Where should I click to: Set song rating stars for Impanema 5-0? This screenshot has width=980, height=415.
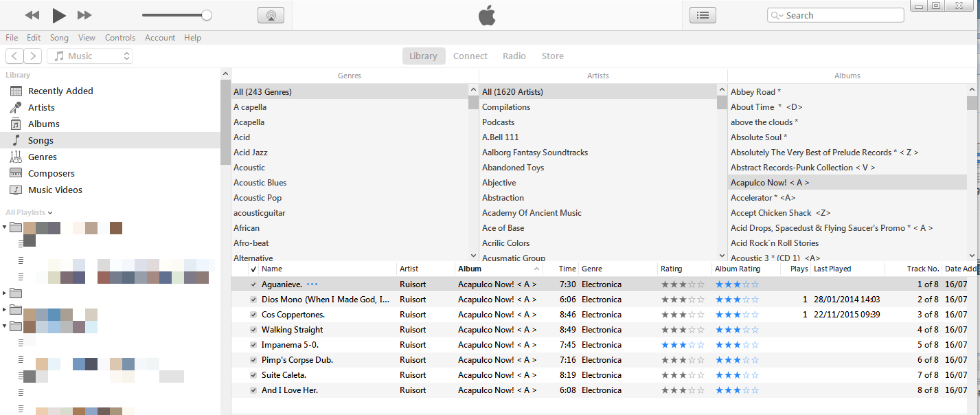coord(683,345)
